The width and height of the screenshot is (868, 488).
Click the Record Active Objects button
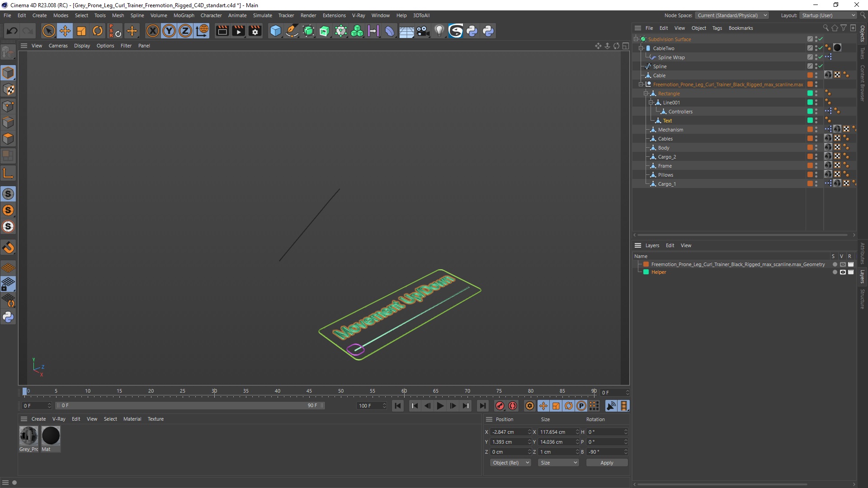point(500,406)
